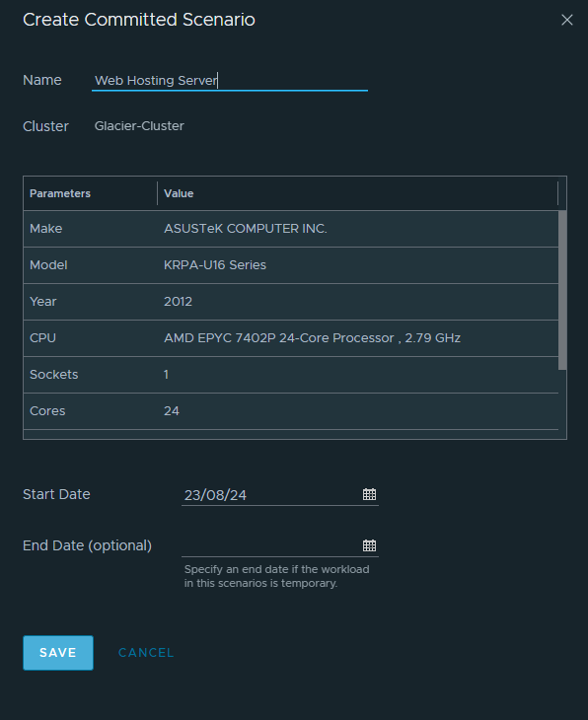This screenshot has width=588, height=720.
Task: Close the Create Committed Scenario dialog
Action: [x=567, y=20]
